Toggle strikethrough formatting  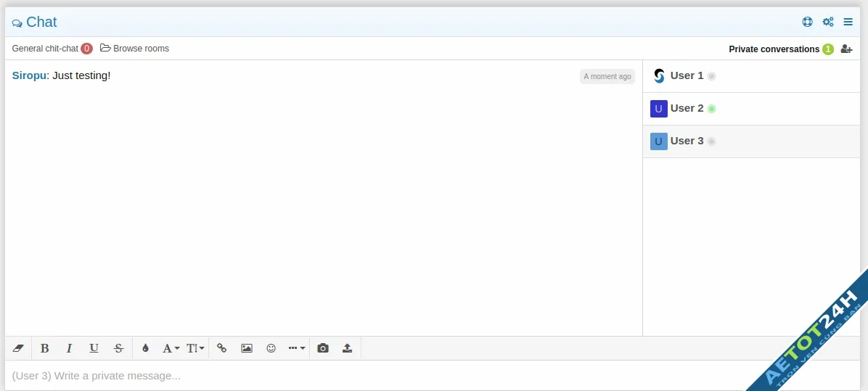[119, 348]
